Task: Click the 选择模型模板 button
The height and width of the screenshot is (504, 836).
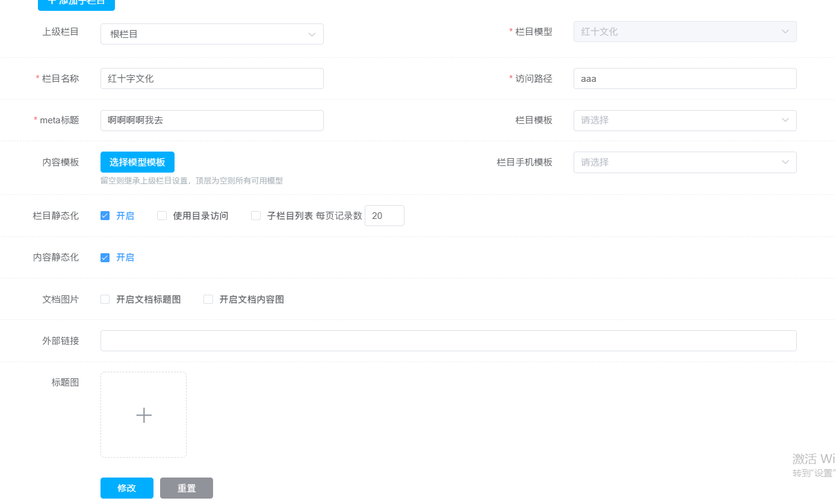Action: click(137, 162)
